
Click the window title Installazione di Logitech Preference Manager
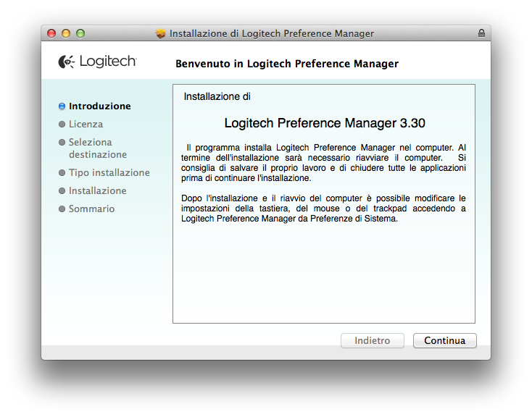tap(271, 33)
